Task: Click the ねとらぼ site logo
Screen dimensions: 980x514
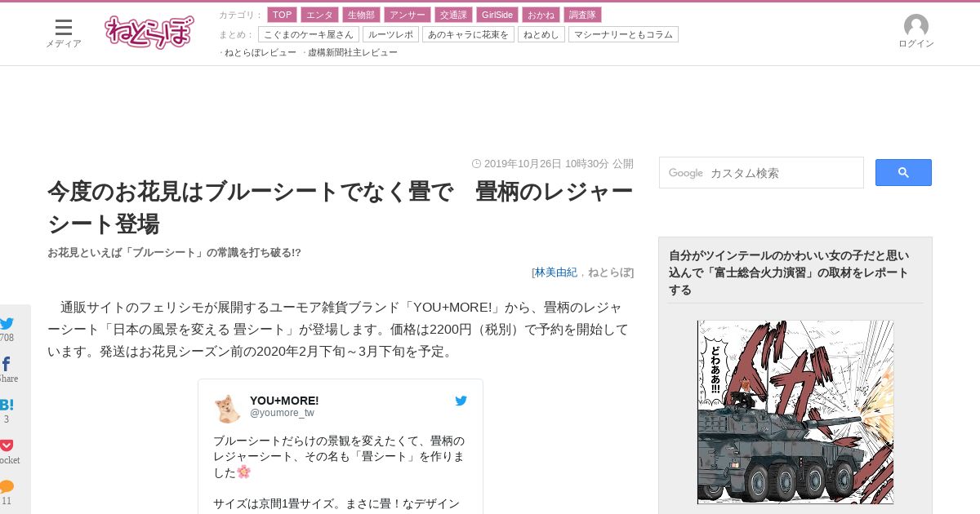Action: pyautogui.click(x=149, y=33)
